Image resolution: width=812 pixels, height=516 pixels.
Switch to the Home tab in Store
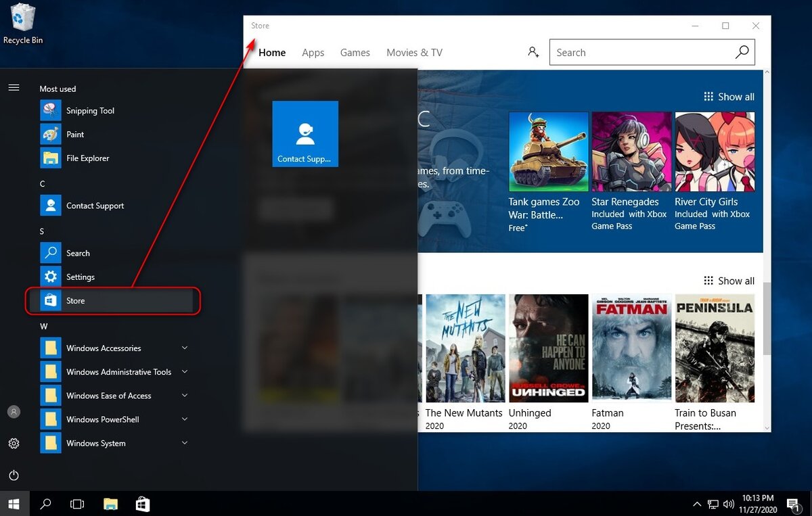coord(272,52)
